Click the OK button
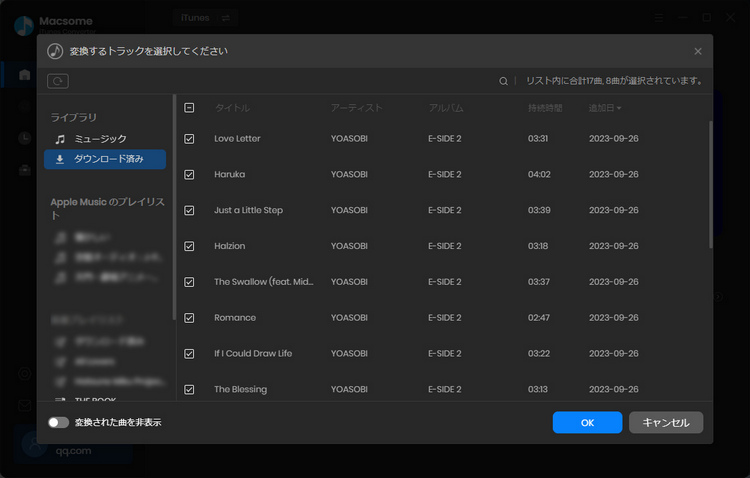The image size is (750, 478). pyautogui.click(x=587, y=422)
